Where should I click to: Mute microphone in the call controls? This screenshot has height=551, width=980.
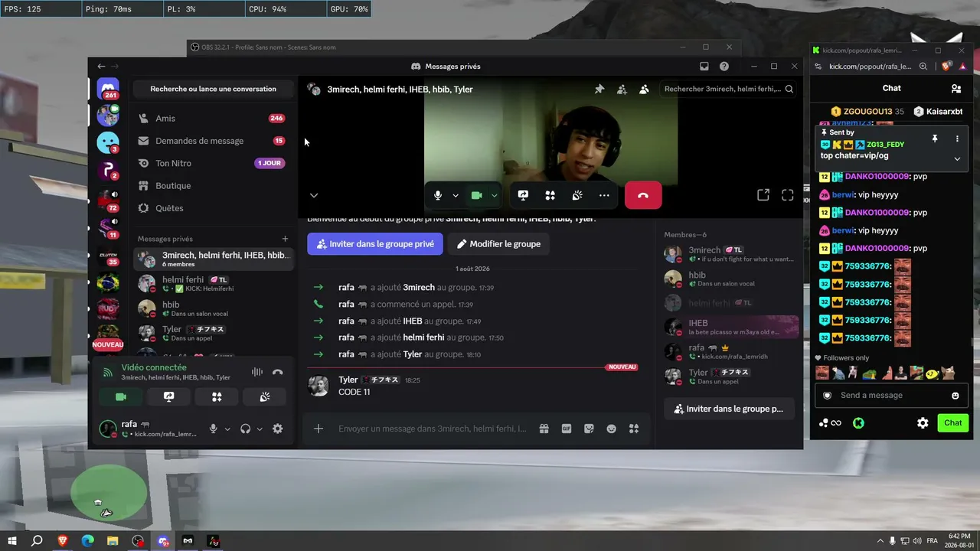pos(437,195)
